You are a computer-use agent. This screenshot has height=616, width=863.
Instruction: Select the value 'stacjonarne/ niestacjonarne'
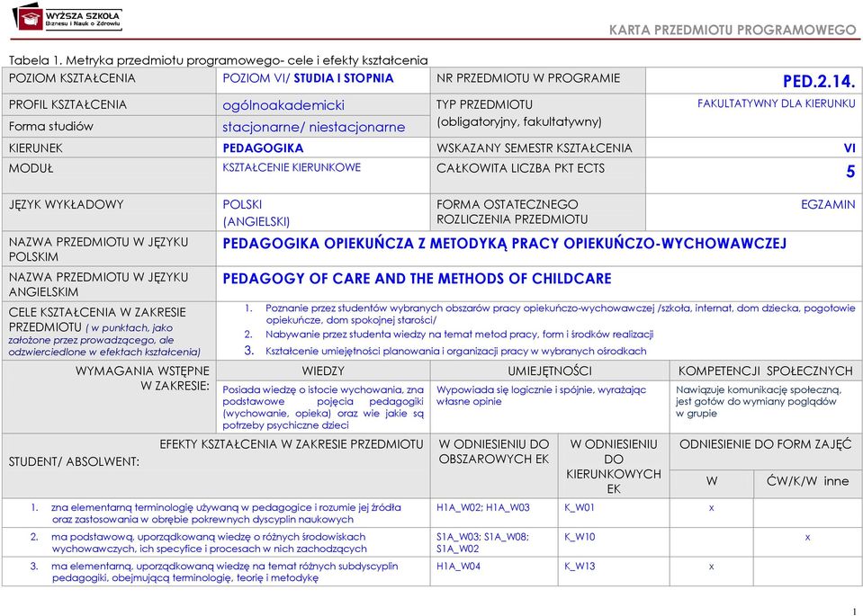pos(314,127)
